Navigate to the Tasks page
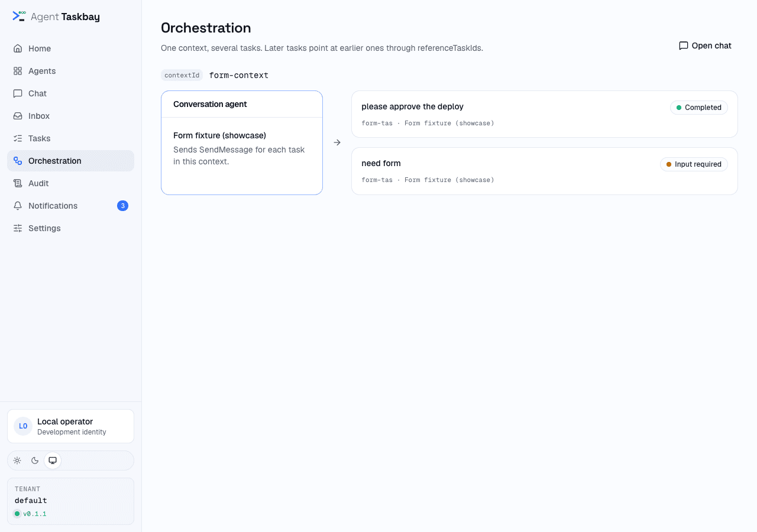 pyautogui.click(x=70, y=138)
